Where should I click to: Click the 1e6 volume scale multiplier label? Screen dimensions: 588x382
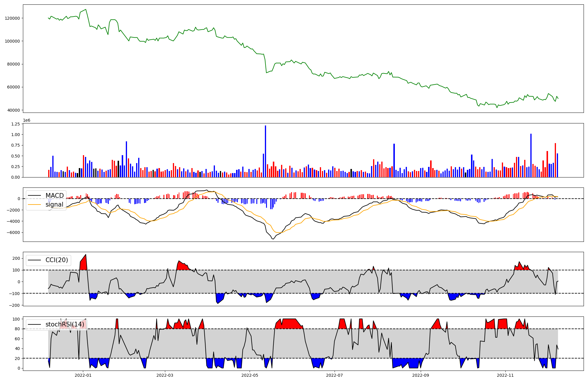coord(26,120)
